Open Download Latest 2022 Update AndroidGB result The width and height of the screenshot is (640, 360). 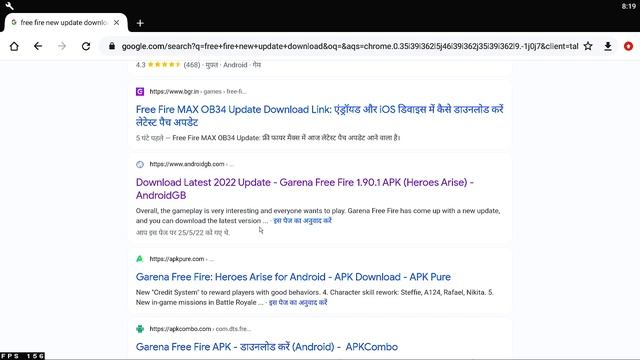tap(304, 189)
